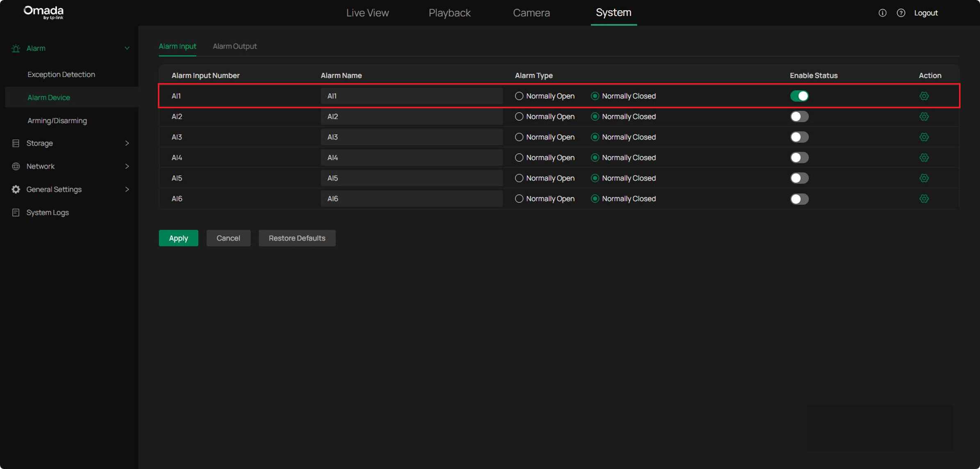The height and width of the screenshot is (469, 980).
Task: Switch to the Camera tab
Action: pos(531,13)
